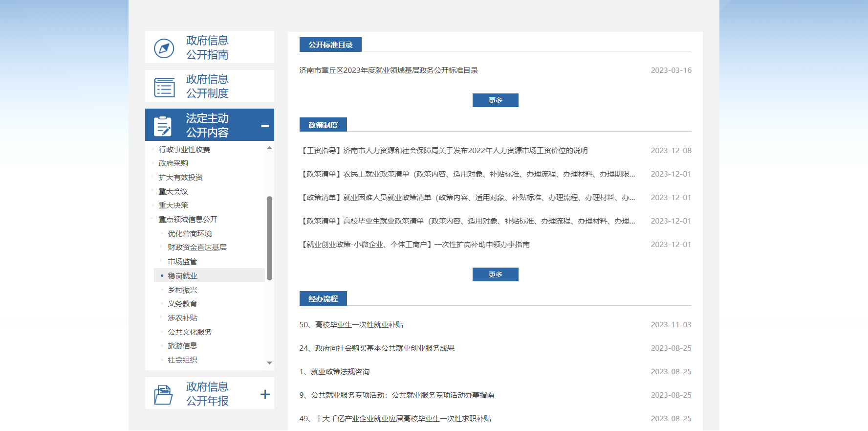Select the 经办流程 section tab

click(323, 298)
